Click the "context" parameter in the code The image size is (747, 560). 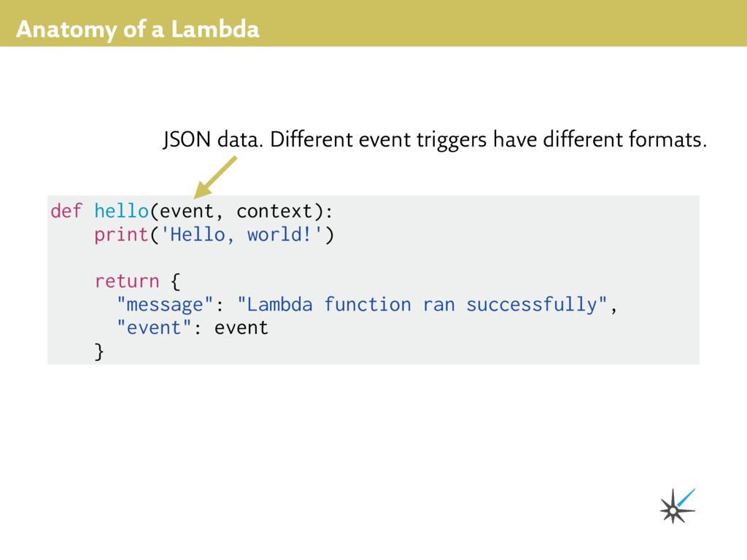274,211
